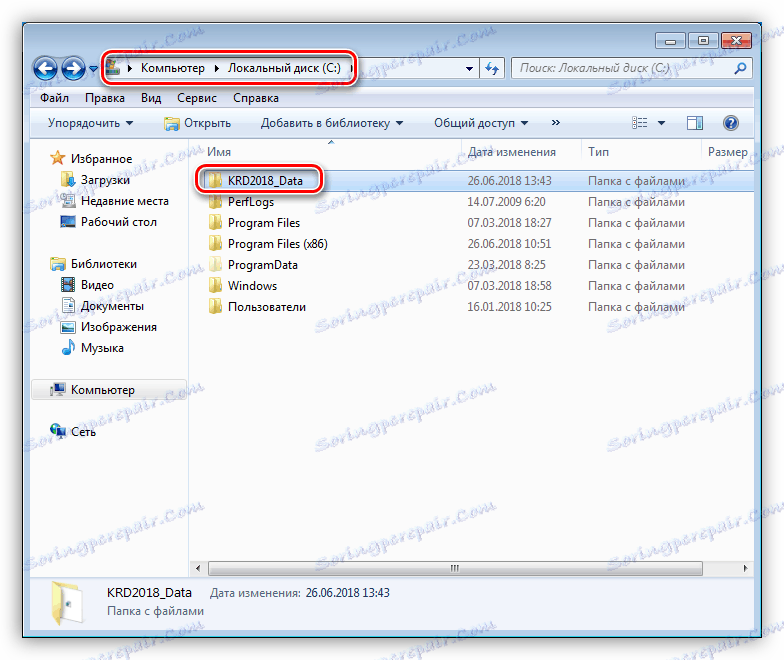Sort by the Тип column header
The height and width of the screenshot is (660, 784).
tap(598, 152)
